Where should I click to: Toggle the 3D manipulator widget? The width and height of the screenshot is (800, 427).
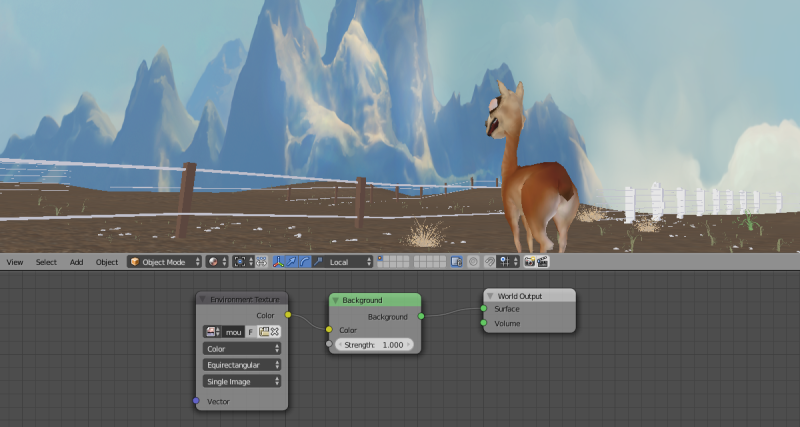pyautogui.click(x=278, y=262)
